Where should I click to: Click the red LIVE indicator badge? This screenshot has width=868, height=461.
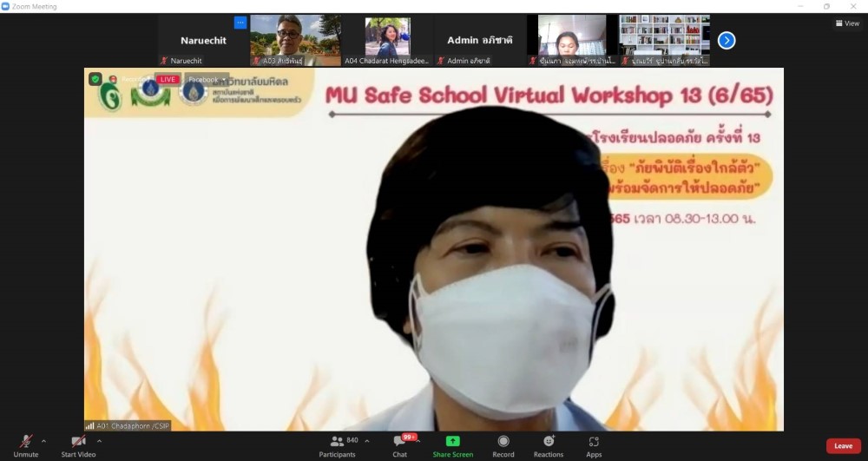167,79
